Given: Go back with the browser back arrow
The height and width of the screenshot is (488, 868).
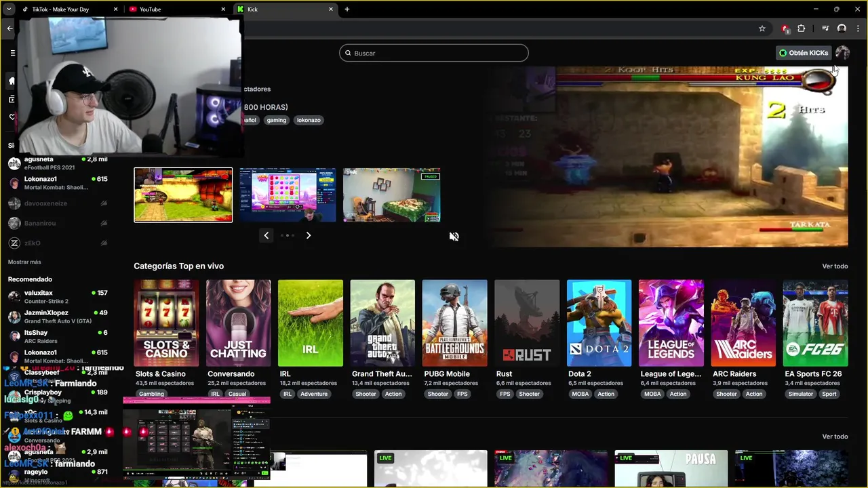Looking at the screenshot, I should click(x=9, y=28).
